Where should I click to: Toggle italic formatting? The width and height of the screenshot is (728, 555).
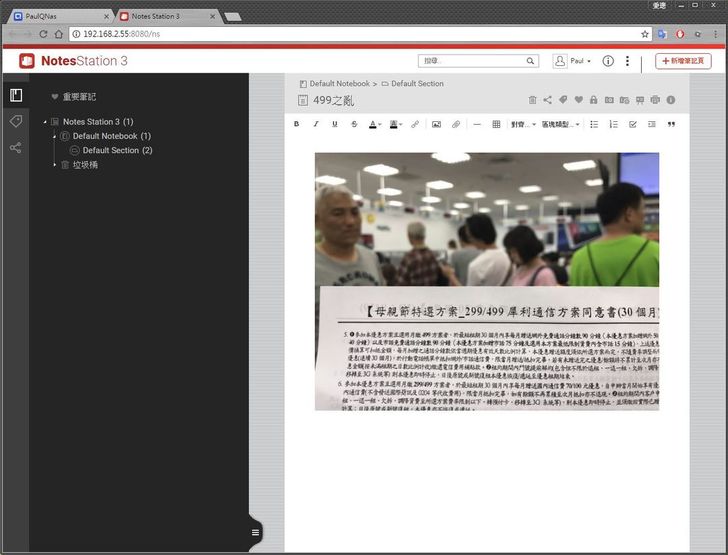pyautogui.click(x=316, y=124)
